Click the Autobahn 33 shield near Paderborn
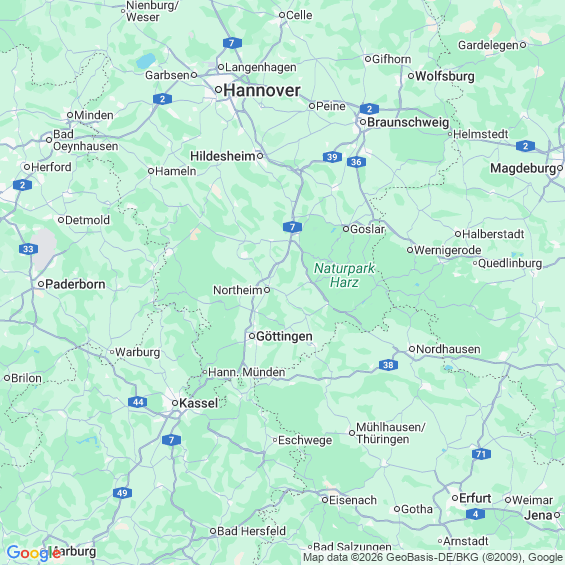 click(x=28, y=249)
